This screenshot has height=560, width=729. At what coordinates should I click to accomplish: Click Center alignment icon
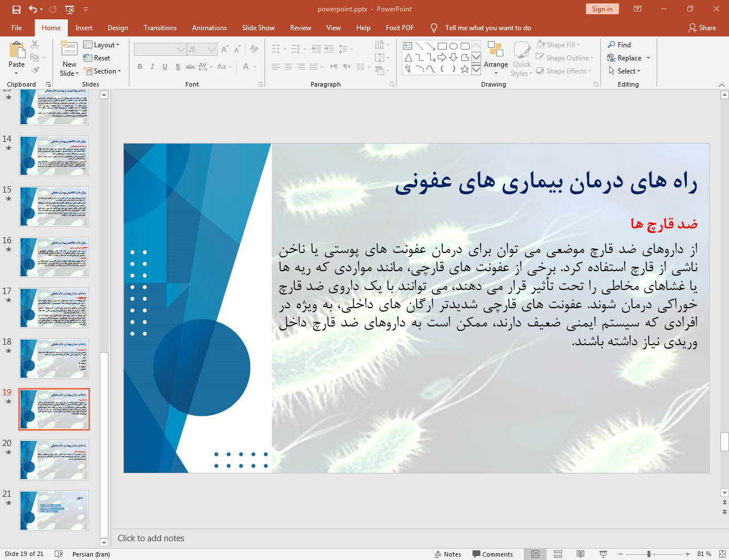pos(288,67)
